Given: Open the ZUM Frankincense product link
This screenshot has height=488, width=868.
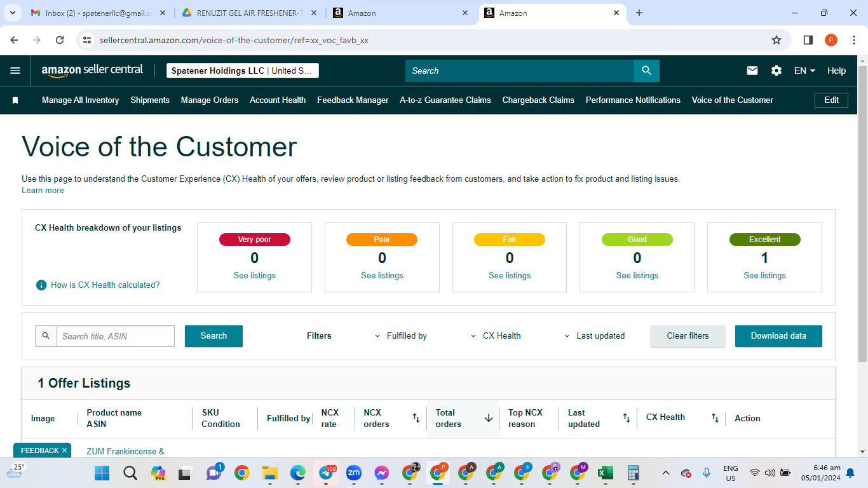Looking at the screenshot, I should pos(125,452).
